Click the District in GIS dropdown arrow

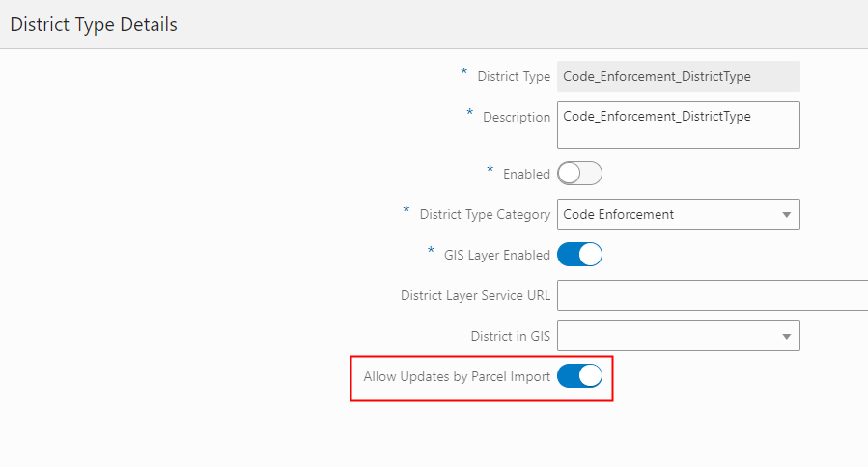[x=786, y=336]
